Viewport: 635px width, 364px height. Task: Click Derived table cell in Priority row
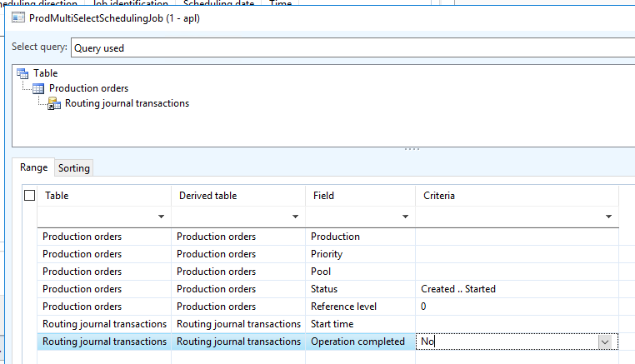238,254
